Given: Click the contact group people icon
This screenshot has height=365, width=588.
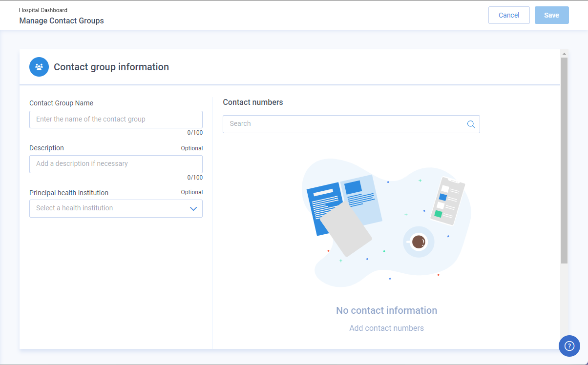Looking at the screenshot, I should click(39, 67).
